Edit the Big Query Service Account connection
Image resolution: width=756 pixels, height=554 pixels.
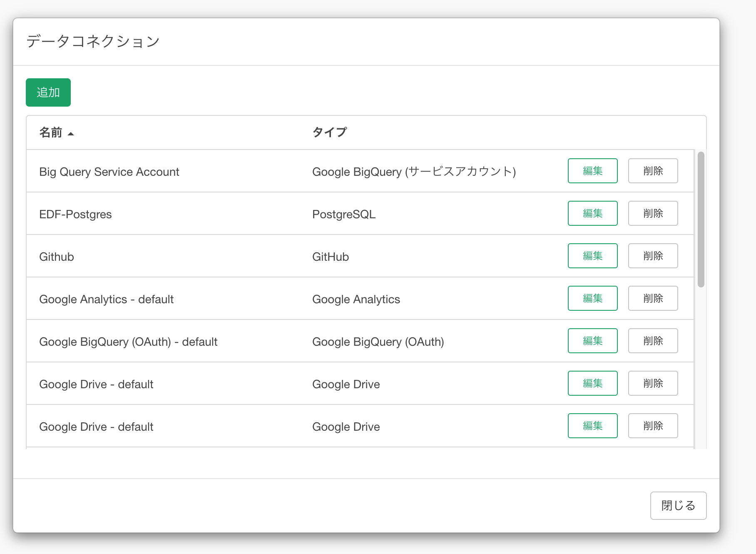[592, 171]
